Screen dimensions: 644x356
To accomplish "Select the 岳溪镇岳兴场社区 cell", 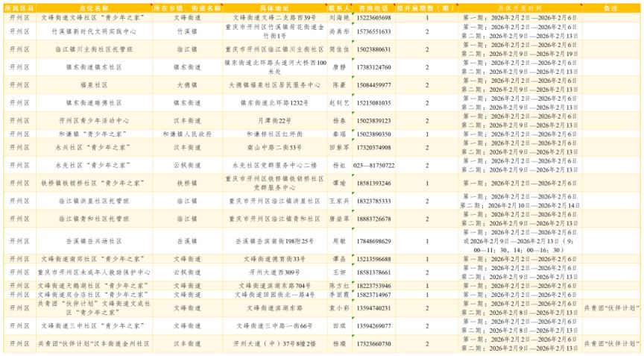I will click(x=94, y=241).
